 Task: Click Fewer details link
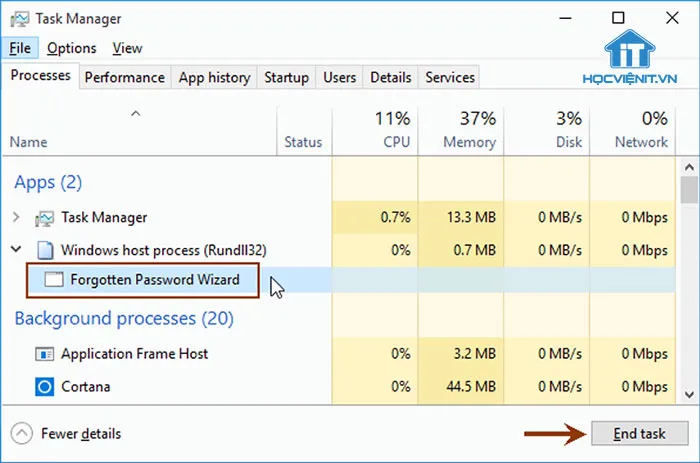point(81,434)
